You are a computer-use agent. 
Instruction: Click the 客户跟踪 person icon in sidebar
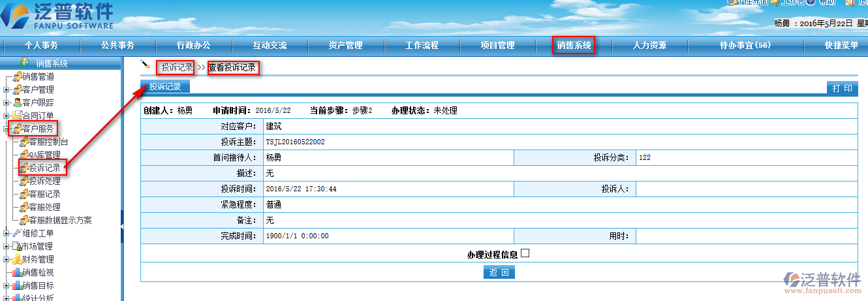pos(18,103)
